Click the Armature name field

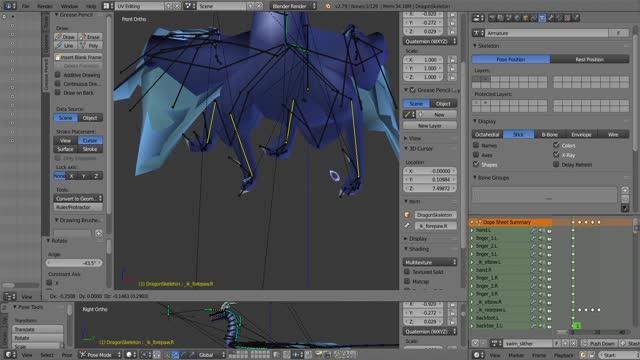547,33
